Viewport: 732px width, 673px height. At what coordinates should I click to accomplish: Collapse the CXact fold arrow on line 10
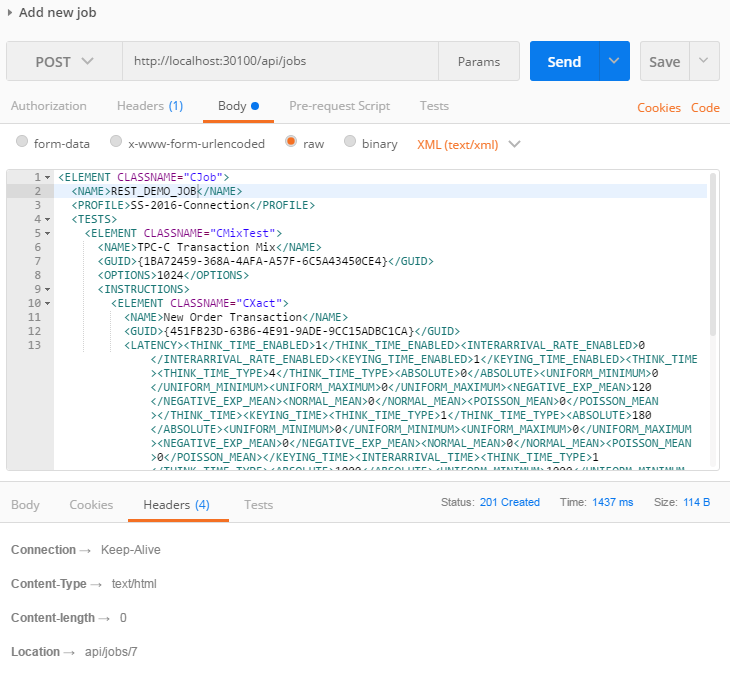[48, 303]
